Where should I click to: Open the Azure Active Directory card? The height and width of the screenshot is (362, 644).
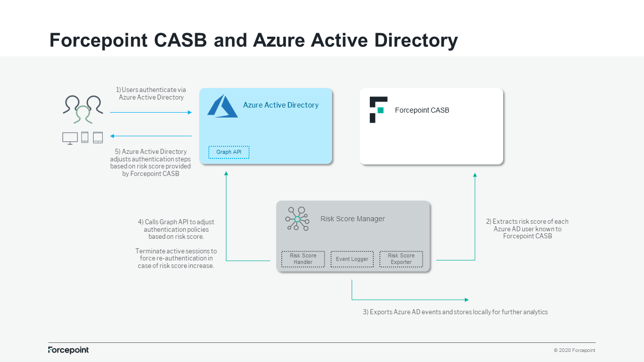coord(266,126)
